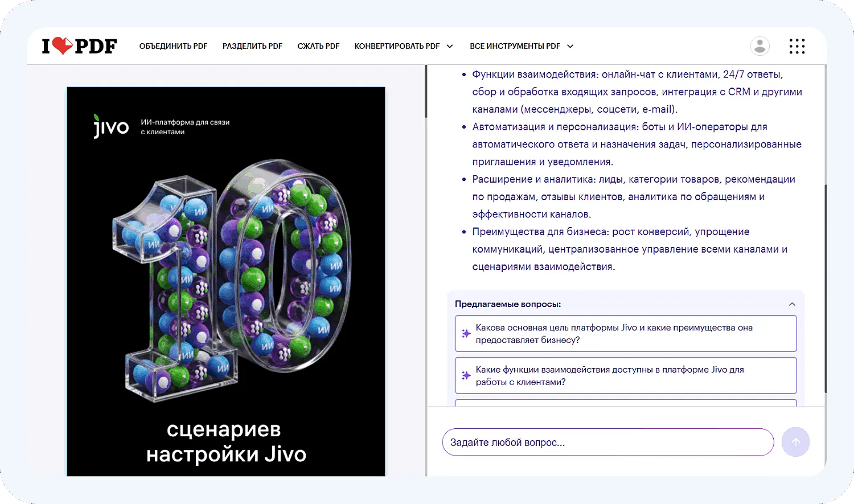Screen dimensions: 854x504
Task: Click the 'Предлагаемые вопросы:' heading
Action: [x=508, y=304]
